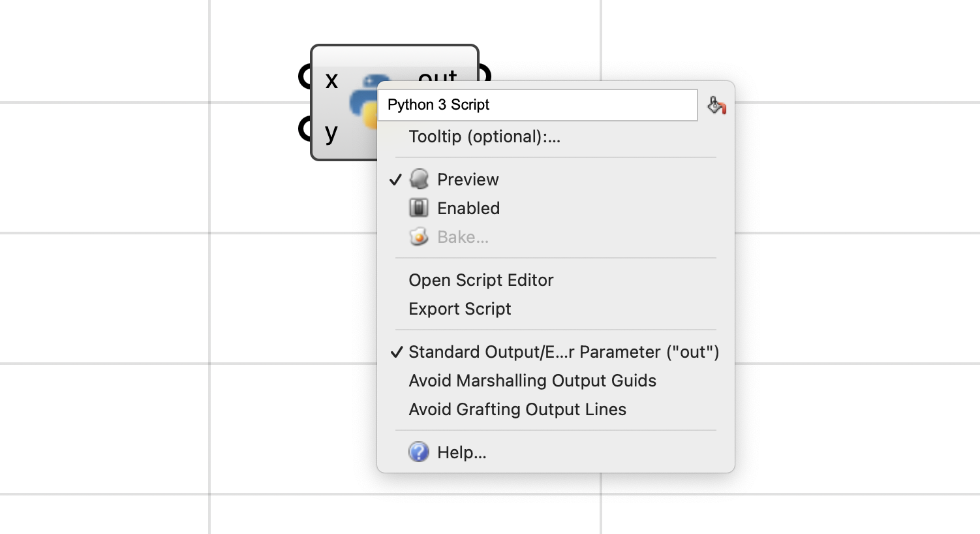This screenshot has width=980, height=534.
Task: Click the y input connector grip
Action: tap(304, 128)
